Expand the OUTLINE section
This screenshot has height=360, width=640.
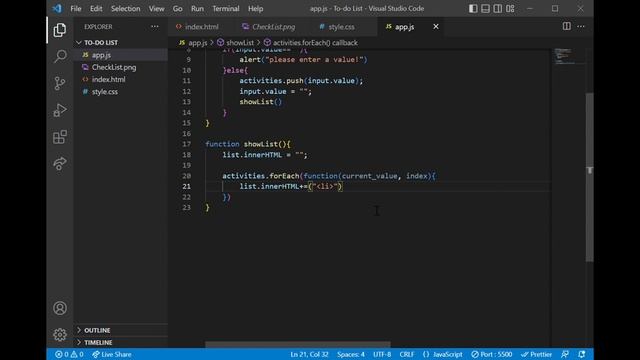click(x=120, y=330)
